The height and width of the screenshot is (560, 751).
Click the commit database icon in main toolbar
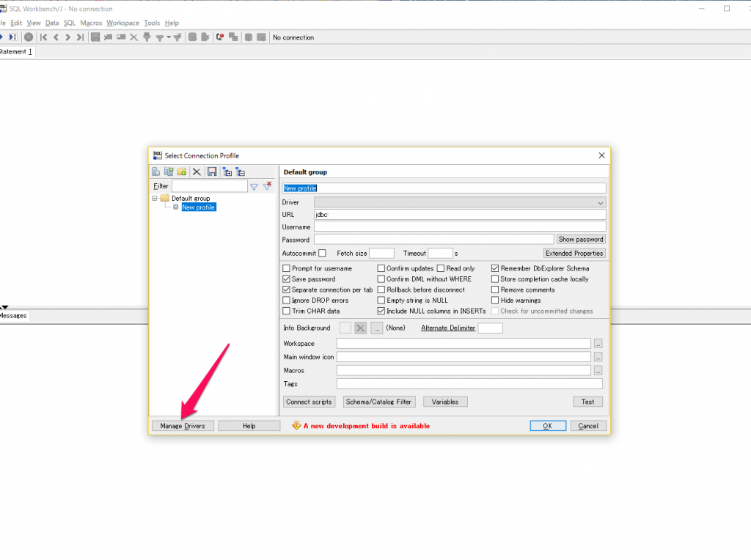pos(193,37)
